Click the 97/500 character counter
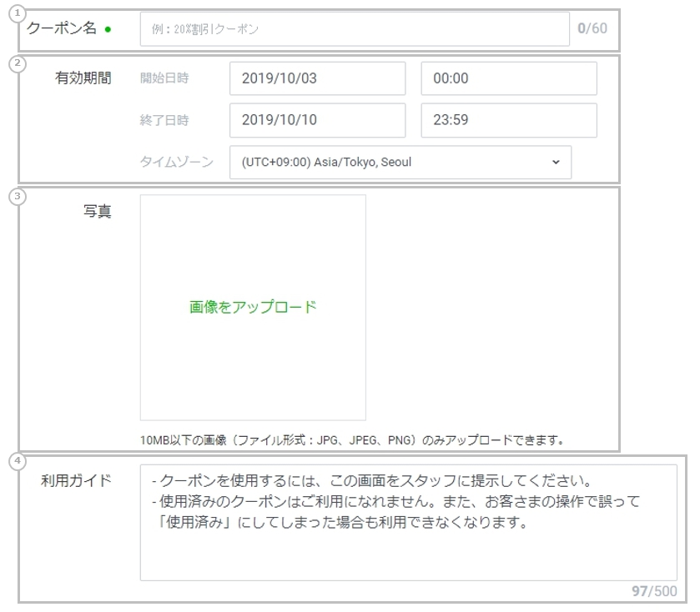This screenshot has height=612, width=700. coord(654,591)
